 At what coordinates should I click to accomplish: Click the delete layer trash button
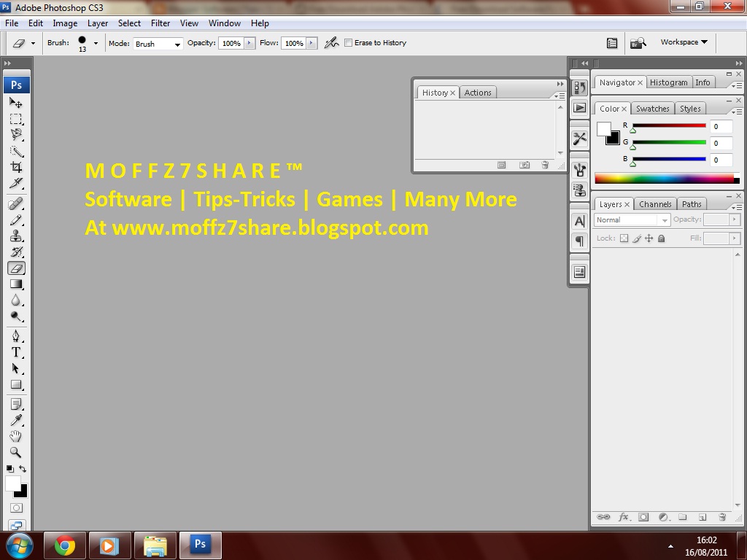click(722, 517)
